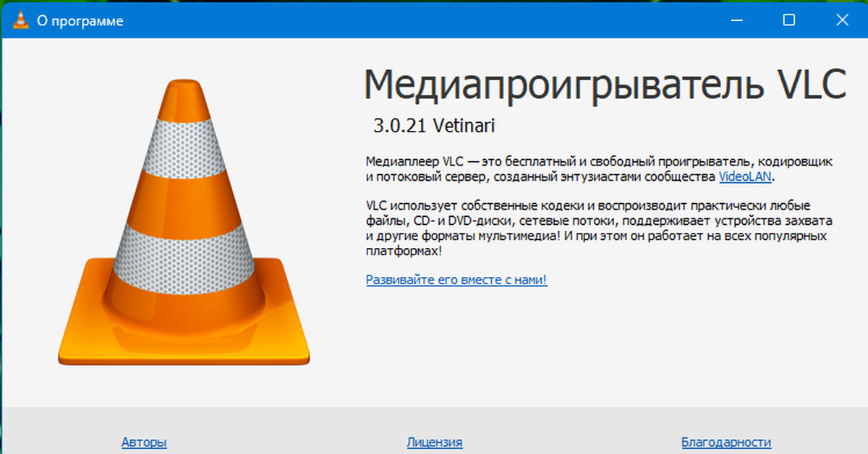Open the Авторы link

pyautogui.click(x=144, y=442)
